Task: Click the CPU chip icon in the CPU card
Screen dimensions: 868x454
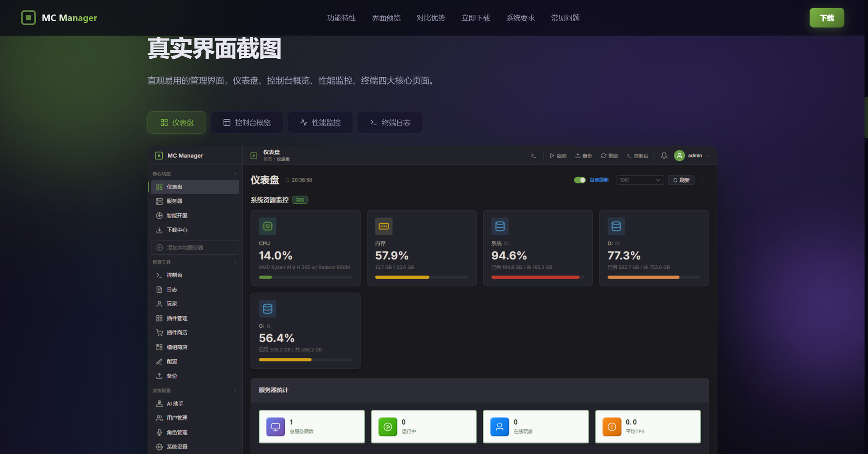Action: tap(268, 226)
